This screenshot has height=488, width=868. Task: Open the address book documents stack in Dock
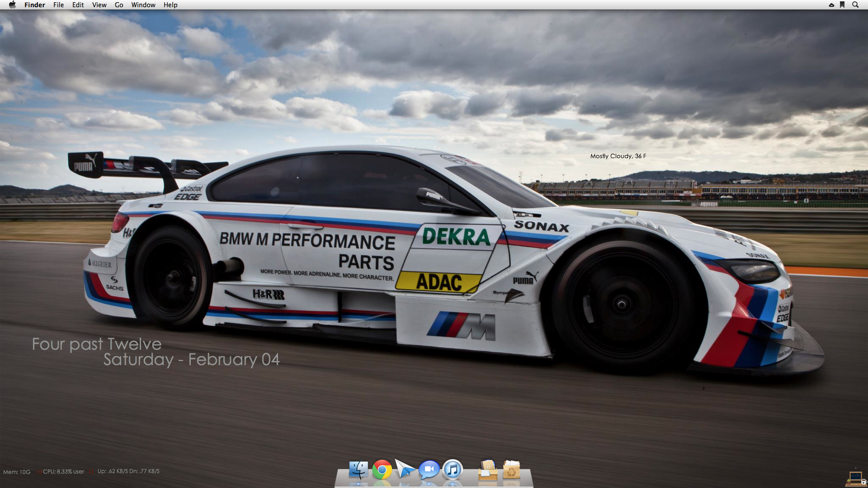tap(488, 470)
